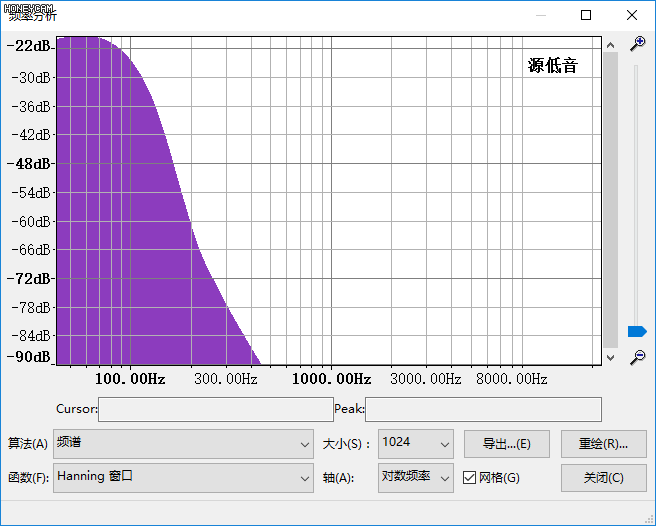
Task: Click the 8000.00Hz axis label
Action: (511, 379)
